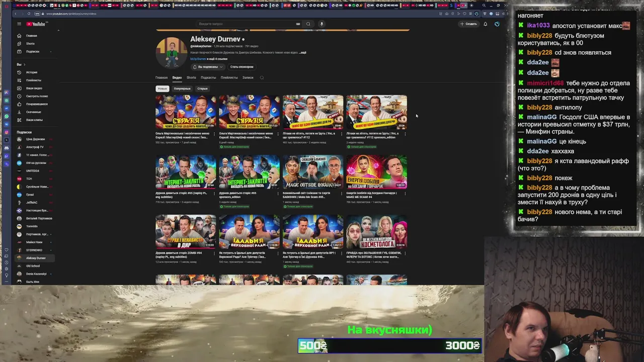Image resolution: width=644 pixels, height=362 pixels.
Task: Open the Подкасты tab
Action: point(208,77)
